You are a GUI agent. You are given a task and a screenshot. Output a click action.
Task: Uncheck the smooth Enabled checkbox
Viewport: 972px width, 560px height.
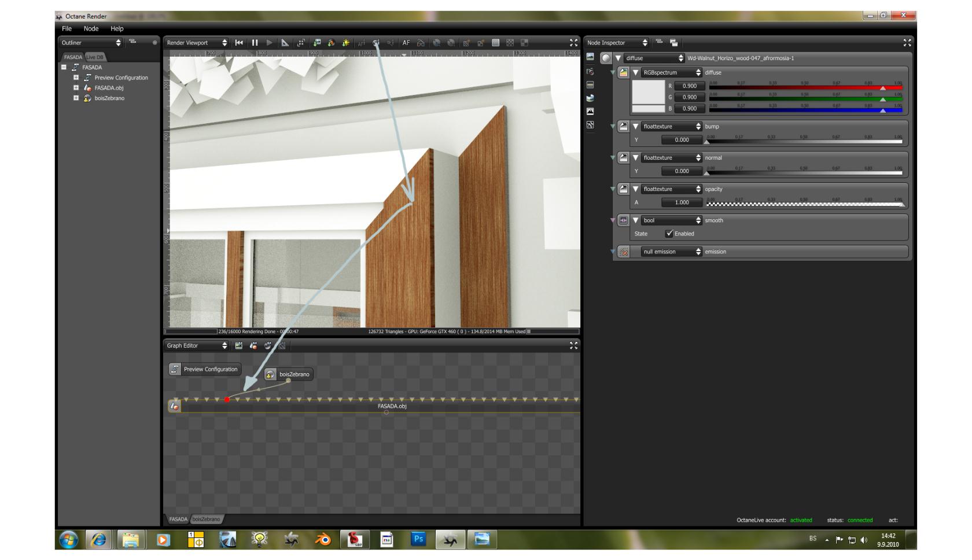click(669, 234)
